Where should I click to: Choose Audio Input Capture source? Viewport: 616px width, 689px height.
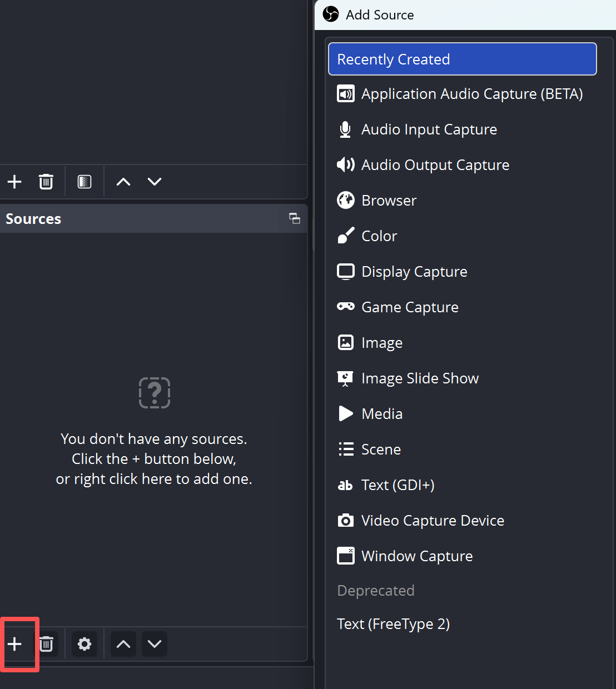click(x=463, y=129)
